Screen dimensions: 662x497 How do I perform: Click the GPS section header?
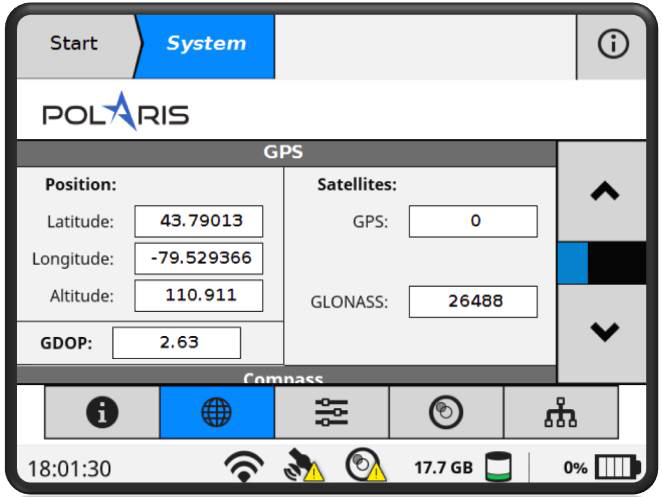tap(286, 152)
